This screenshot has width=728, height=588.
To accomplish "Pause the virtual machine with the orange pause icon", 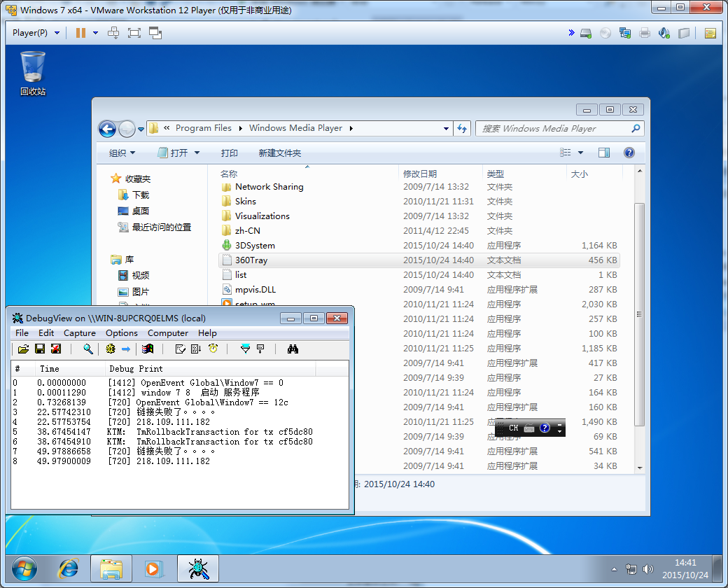I will click(x=80, y=33).
